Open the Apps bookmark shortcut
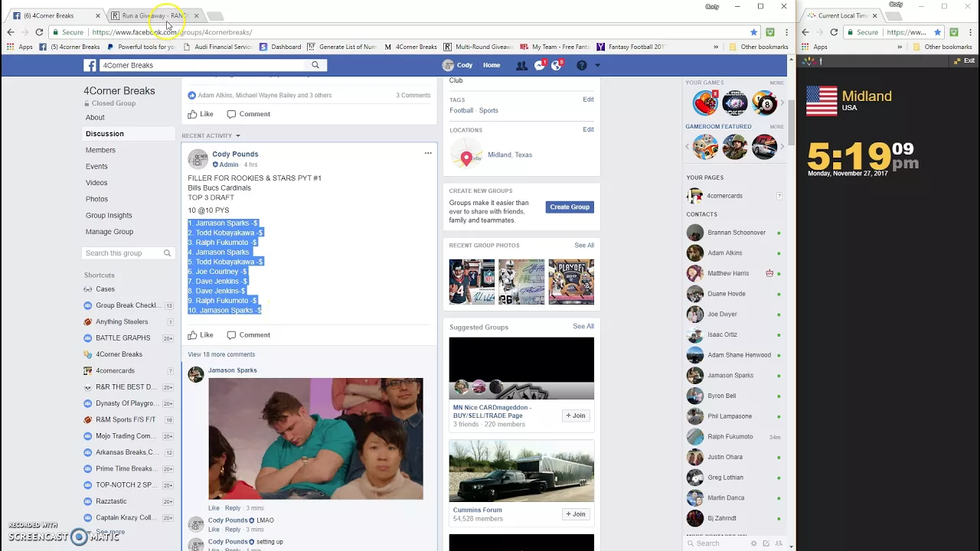Viewport: 980px width, 551px height. tap(20, 47)
